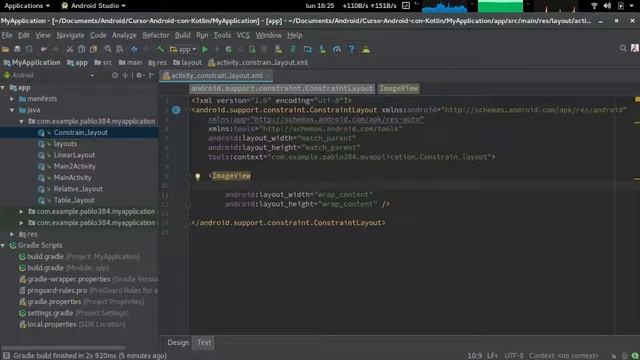Open the help question mark icon
This screenshot has height=360, width=640.
351,49
